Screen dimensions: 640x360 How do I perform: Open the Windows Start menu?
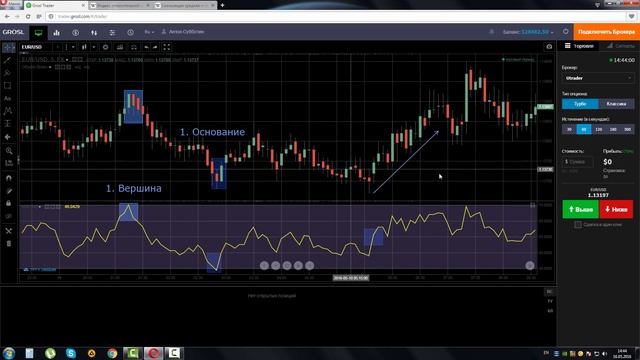(x=9, y=353)
